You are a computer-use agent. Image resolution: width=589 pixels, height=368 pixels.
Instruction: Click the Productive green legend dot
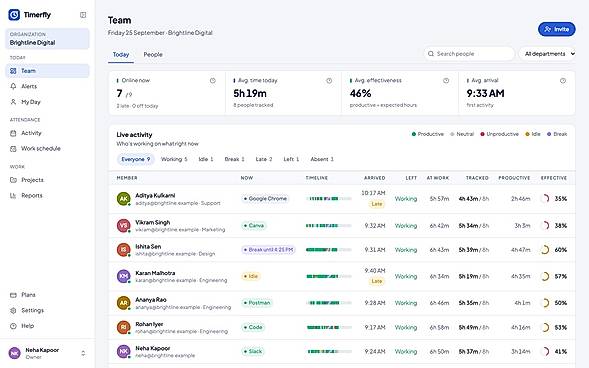point(414,134)
